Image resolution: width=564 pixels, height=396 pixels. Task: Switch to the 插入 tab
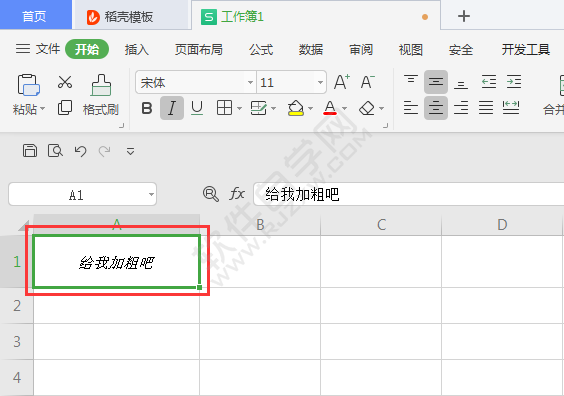click(x=137, y=49)
